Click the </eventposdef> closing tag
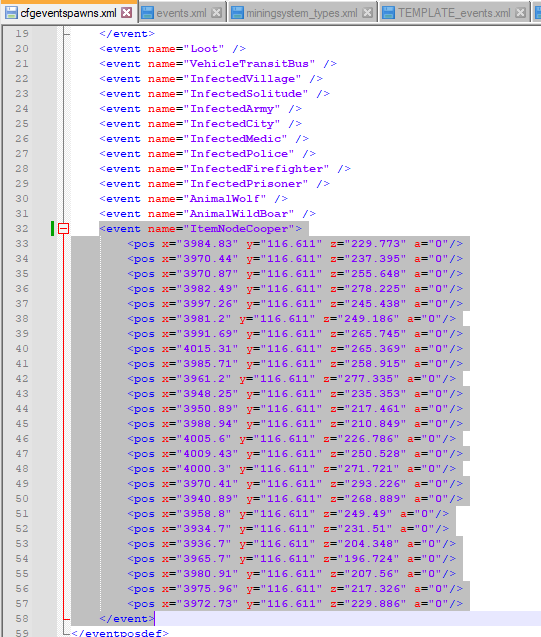Viewport: 541px width, 637px height. pyautogui.click(x=120, y=633)
